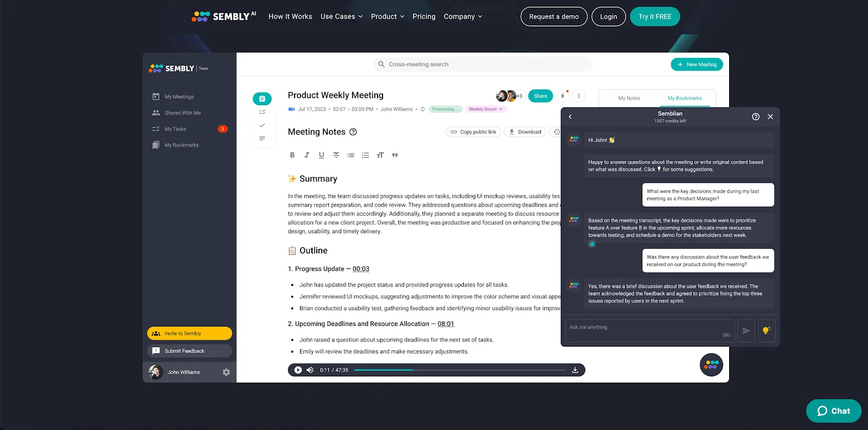Image resolution: width=868 pixels, height=430 pixels.
Task: Toggle underline formatting
Action: pos(321,155)
